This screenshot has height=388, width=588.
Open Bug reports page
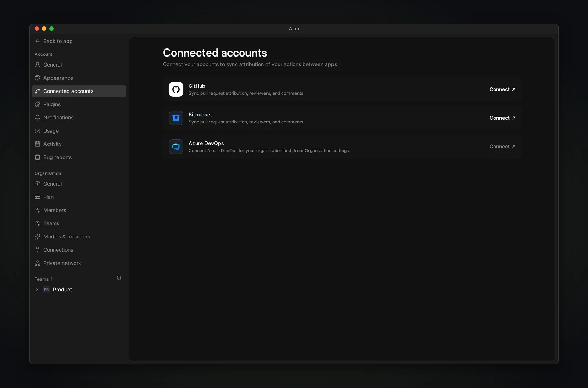click(x=79, y=157)
